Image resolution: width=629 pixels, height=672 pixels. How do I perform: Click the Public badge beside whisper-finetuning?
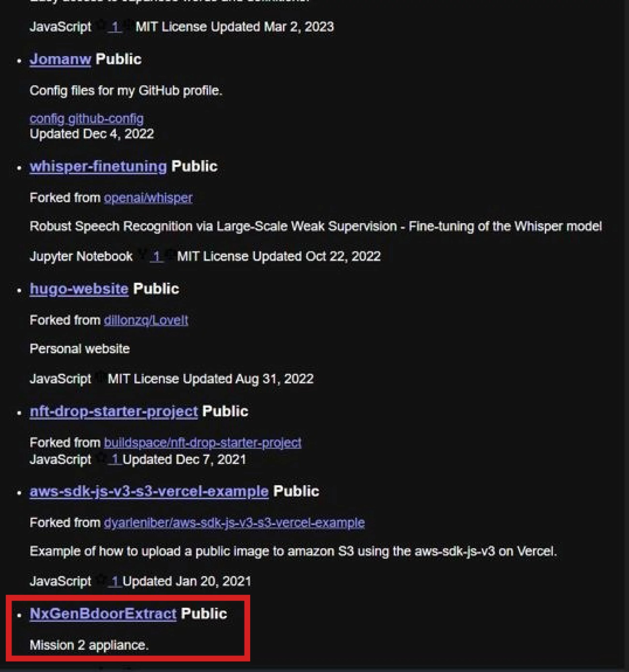(x=194, y=166)
